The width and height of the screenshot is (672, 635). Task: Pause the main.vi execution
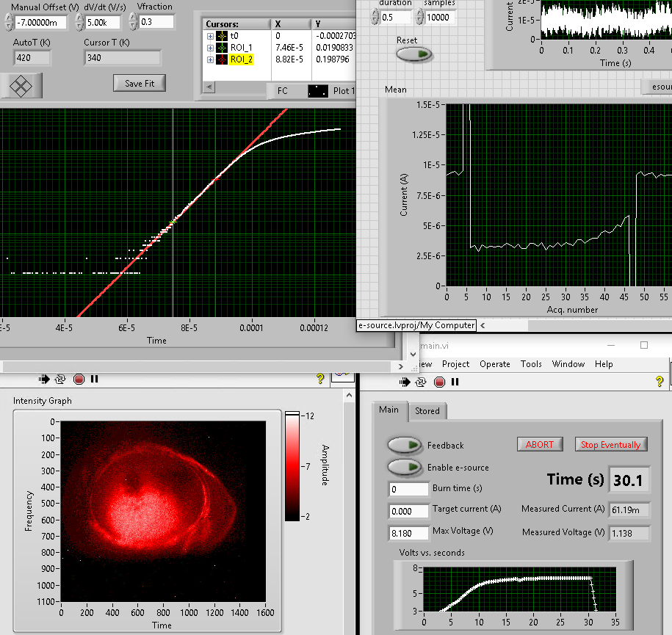455,382
